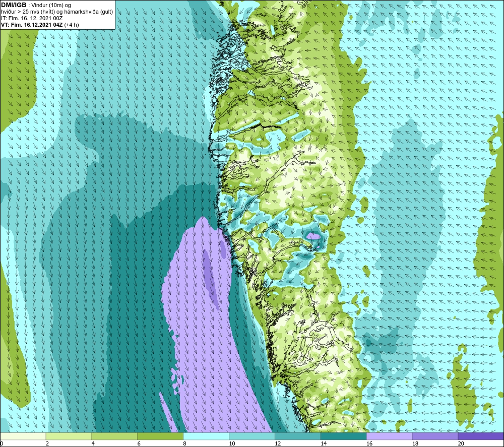Click the legend scale label "20"

pos(461,443)
